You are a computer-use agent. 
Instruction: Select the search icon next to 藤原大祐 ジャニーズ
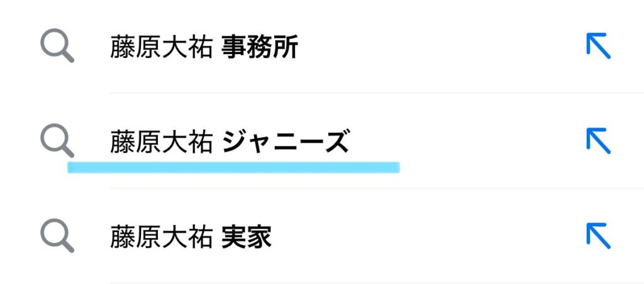point(57,140)
